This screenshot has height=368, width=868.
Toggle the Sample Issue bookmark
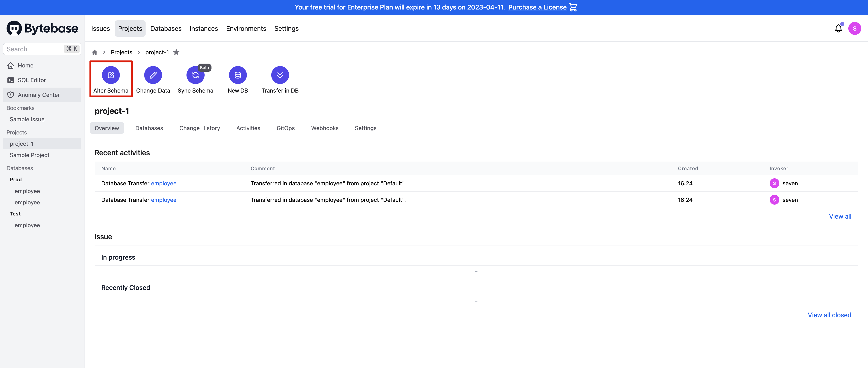[27, 119]
